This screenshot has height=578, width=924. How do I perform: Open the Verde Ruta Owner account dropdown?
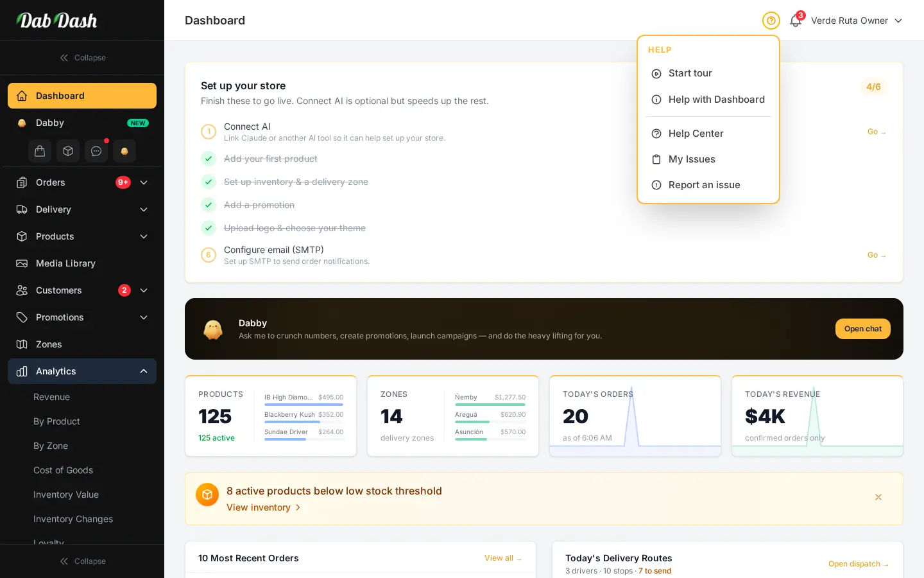[857, 21]
